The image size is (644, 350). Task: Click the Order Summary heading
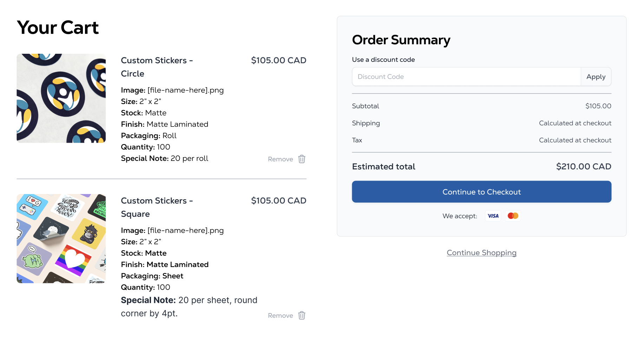pos(401,40)
